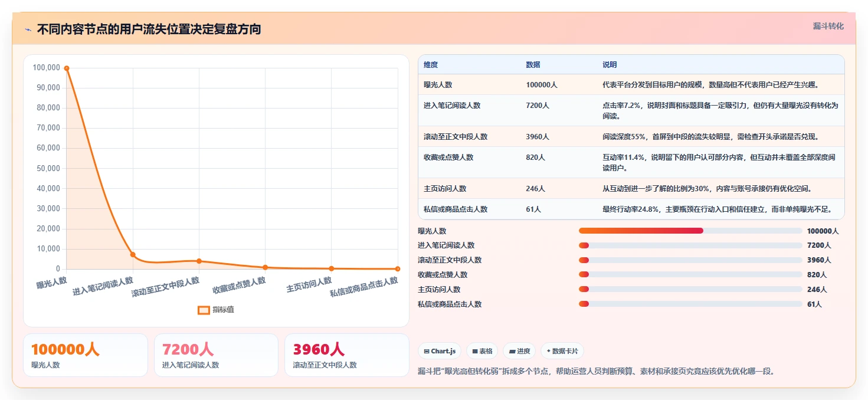Image resolution: width=868 pixels, height=400 pixels.
Task: Click the lightning icon before the title
Action: pos(28,29)
